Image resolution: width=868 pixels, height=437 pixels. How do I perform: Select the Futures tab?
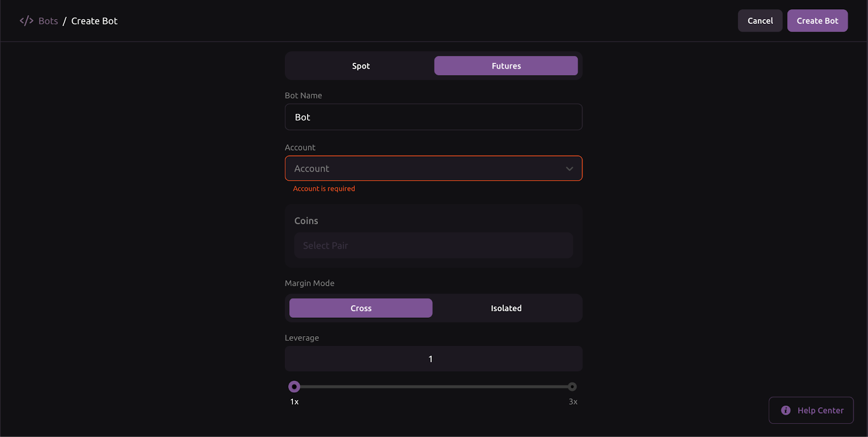point(506,66)
